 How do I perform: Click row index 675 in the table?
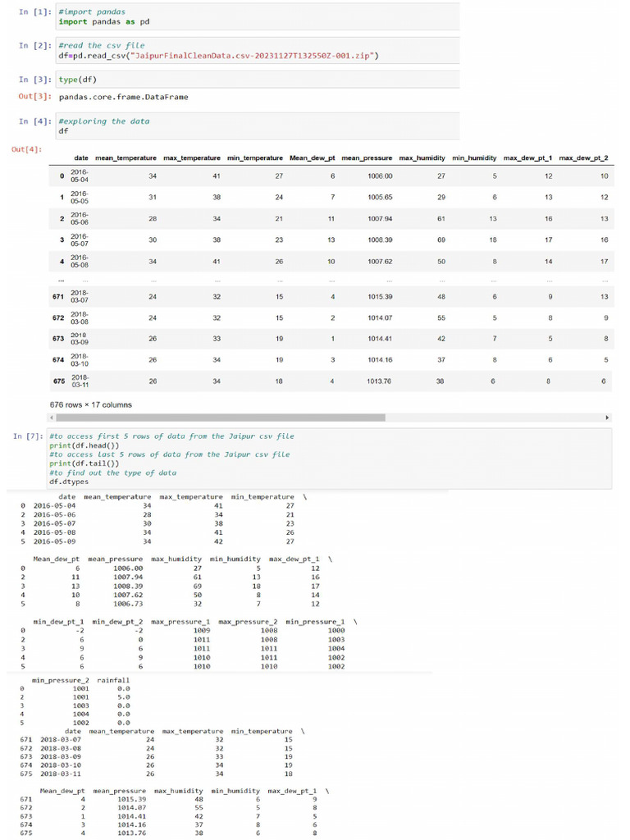(59, 381)
